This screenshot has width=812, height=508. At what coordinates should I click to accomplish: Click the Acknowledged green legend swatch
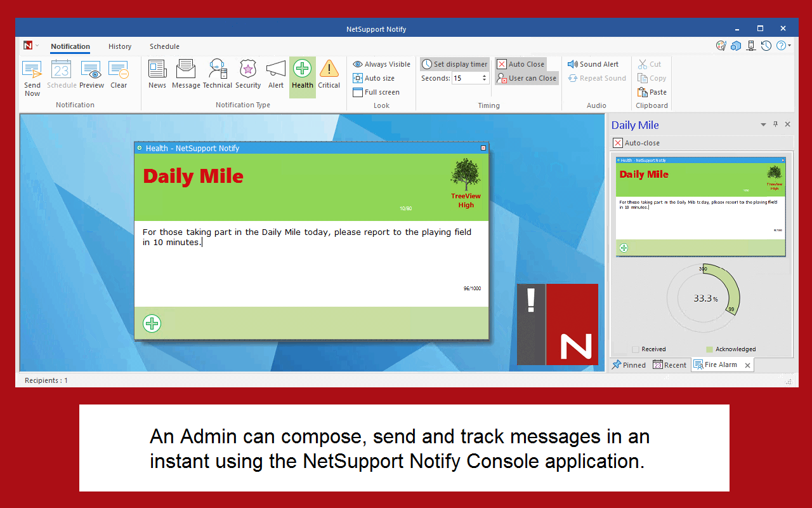[709, 349]
